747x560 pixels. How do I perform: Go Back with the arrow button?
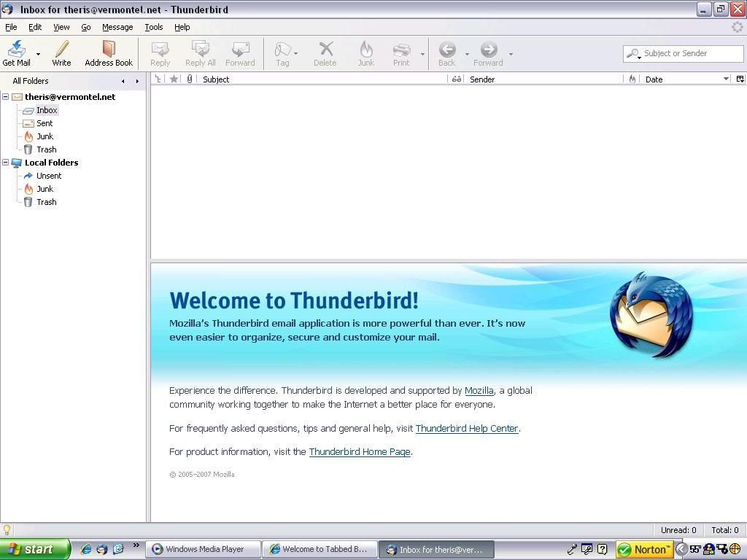click(x=447, y=54)
